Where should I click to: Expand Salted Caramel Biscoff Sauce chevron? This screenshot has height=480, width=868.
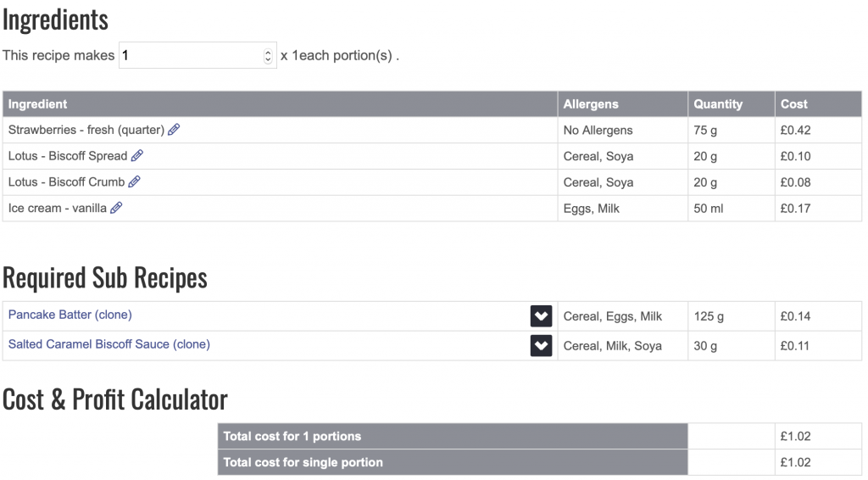(541, 345)
